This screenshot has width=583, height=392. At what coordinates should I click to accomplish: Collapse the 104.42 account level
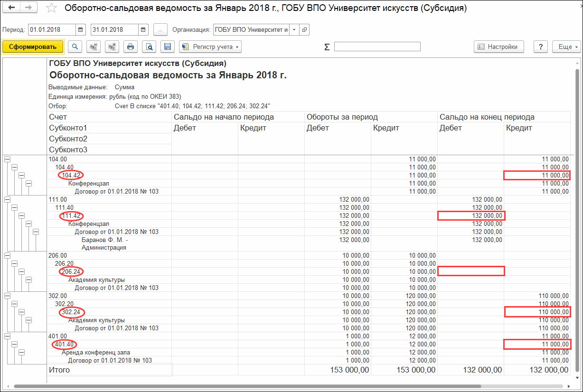(x=21, y=175)
